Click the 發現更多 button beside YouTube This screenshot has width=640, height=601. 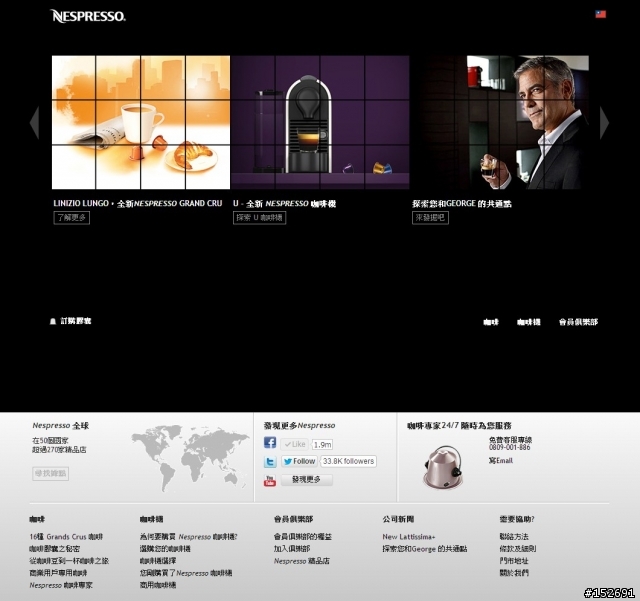307,480
